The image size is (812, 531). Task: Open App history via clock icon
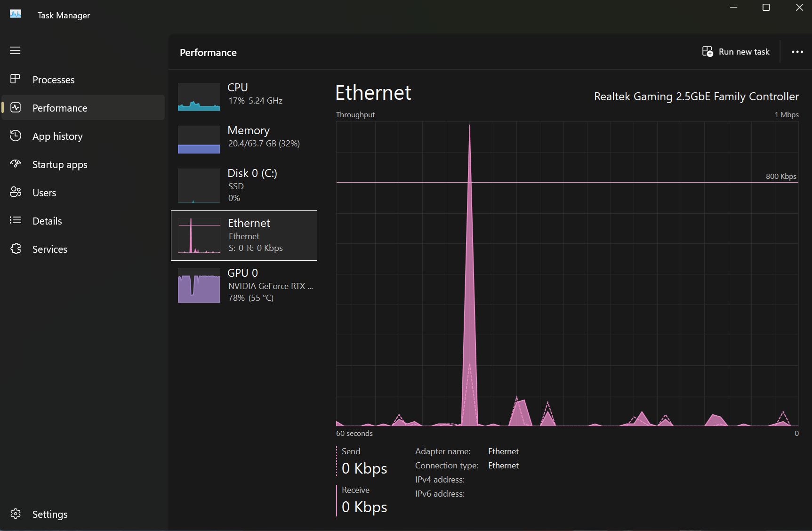coord(15,136)
